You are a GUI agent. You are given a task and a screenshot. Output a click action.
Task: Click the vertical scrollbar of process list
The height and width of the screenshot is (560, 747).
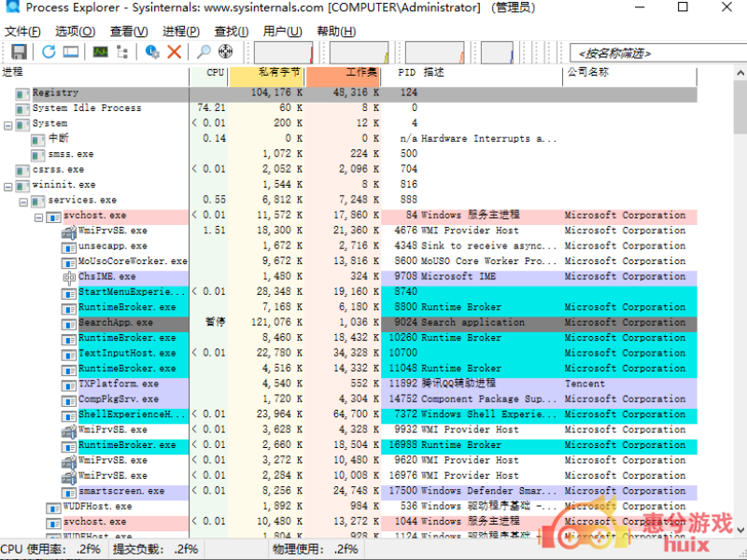pos(740,280)
